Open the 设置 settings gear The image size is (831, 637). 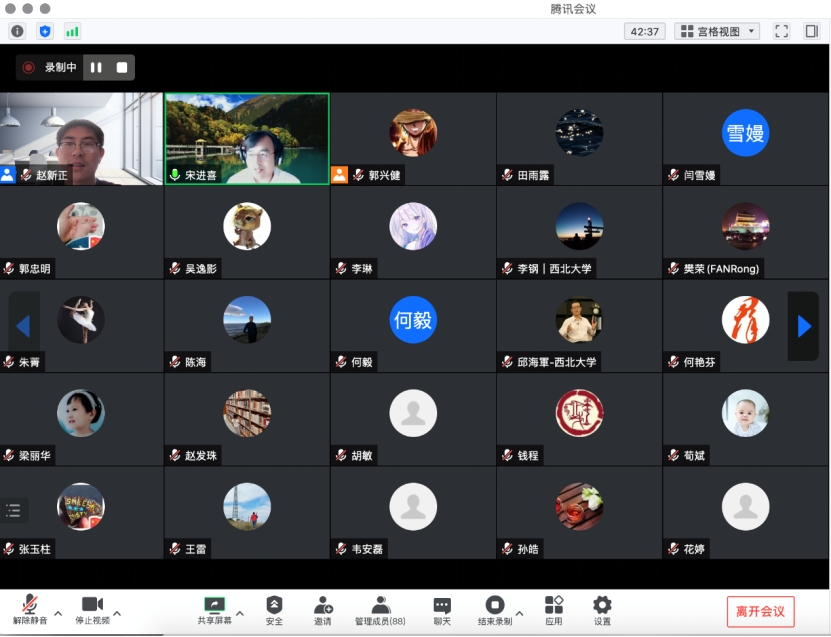click(602, 610)
